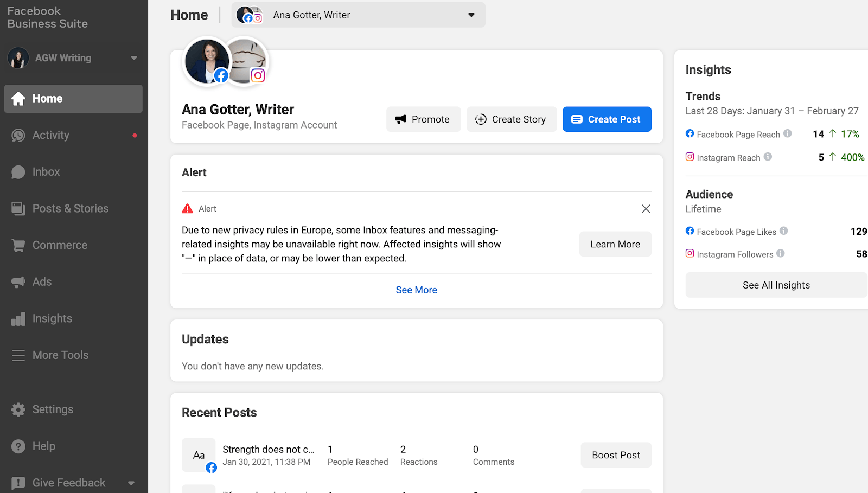The width and height of the screenshot is (868, 493).
Task: Click the info icon next to Instagram Followers
Action: tap(781, 254)
